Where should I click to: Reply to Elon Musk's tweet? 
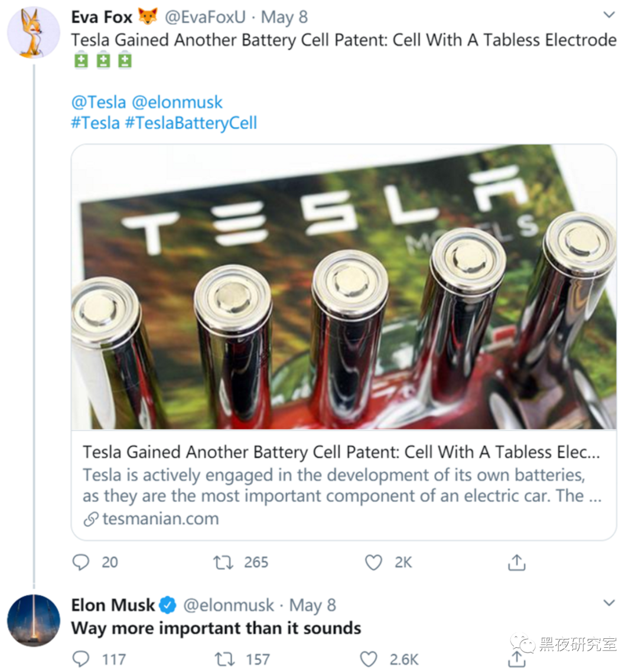point(81,658)
